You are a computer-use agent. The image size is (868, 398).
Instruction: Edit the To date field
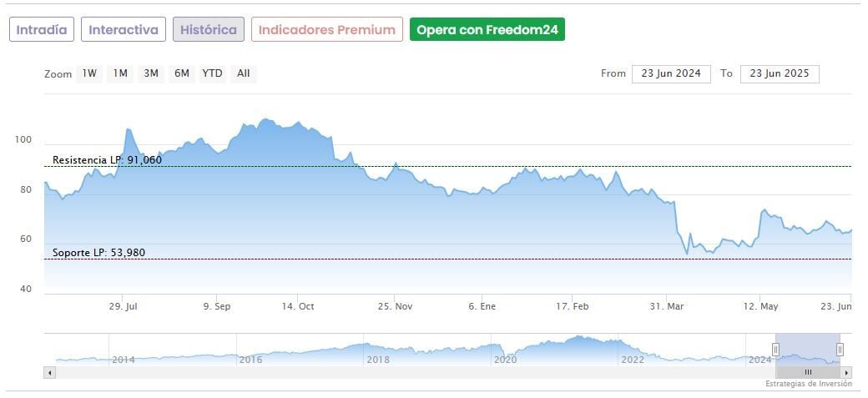[x=780, y=73]
